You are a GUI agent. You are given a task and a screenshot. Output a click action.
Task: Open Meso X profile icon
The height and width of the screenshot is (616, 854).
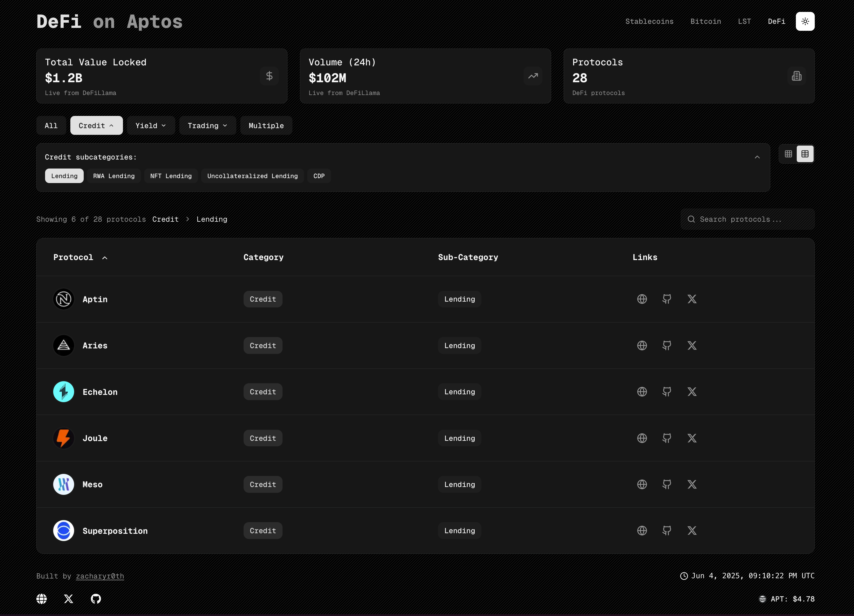click(x=692, y=484)
